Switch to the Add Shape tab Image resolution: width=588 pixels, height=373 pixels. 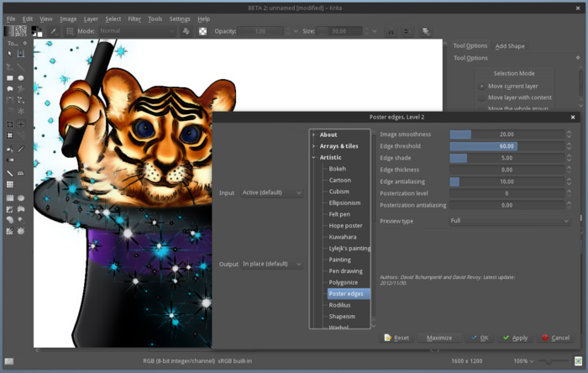pyautogui.click(x=511, y=45)
